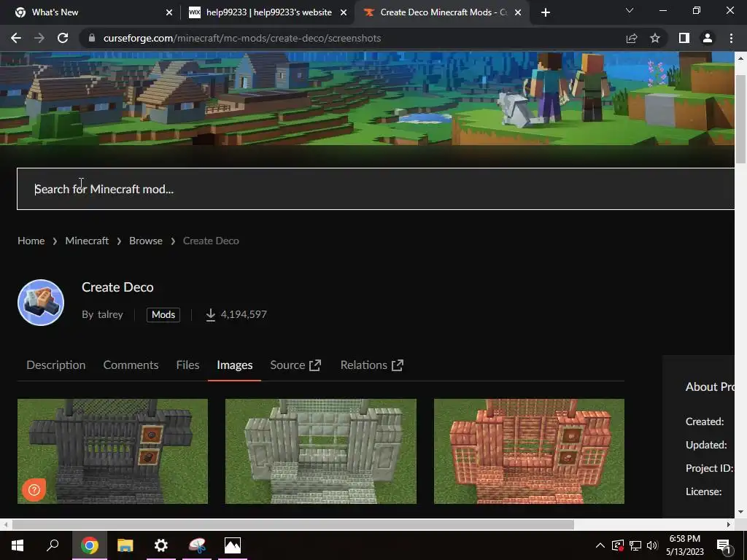Click the Create Deco project logo
747x560 pixels.
point(41,303)
